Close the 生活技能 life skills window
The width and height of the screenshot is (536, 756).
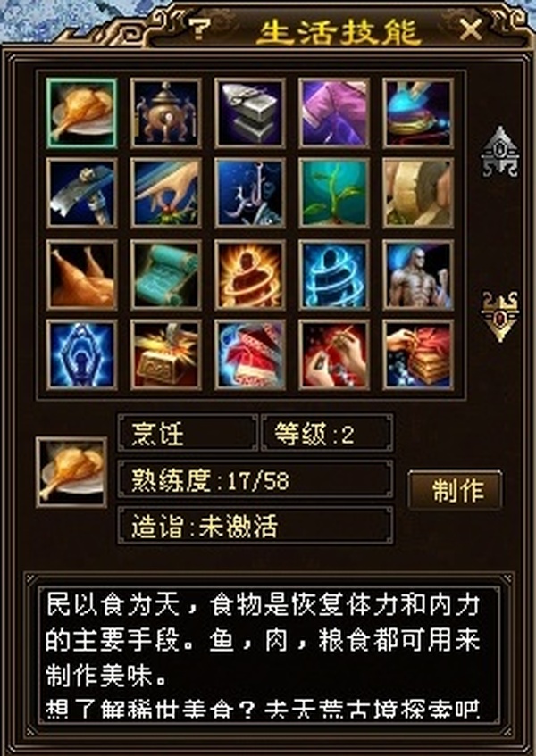point(471,30)
